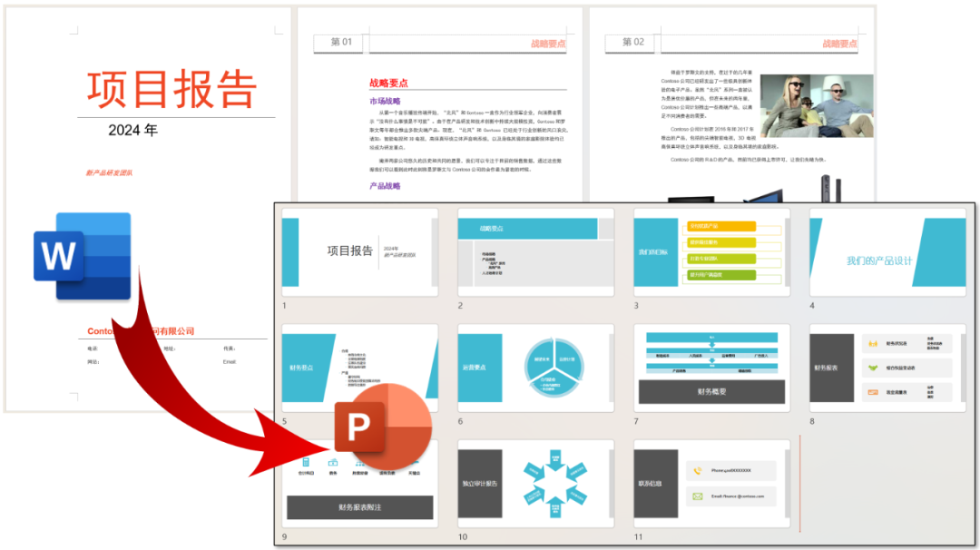Click the slide number 10 label

tap(463, 537)
